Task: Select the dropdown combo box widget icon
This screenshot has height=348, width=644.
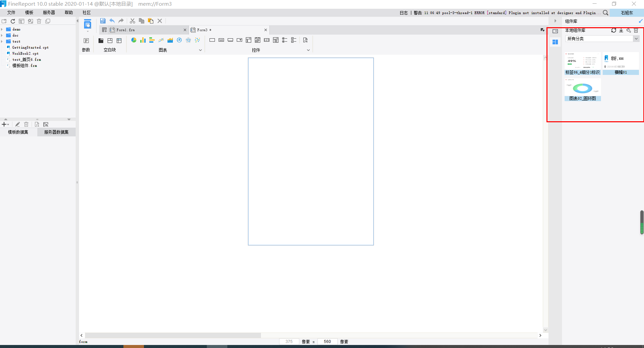Action: point(239,40)
